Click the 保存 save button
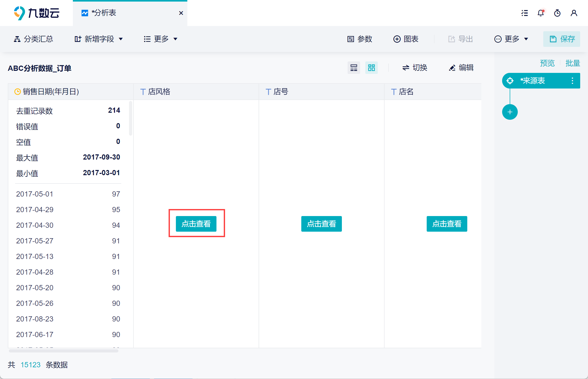 [561, 39]
